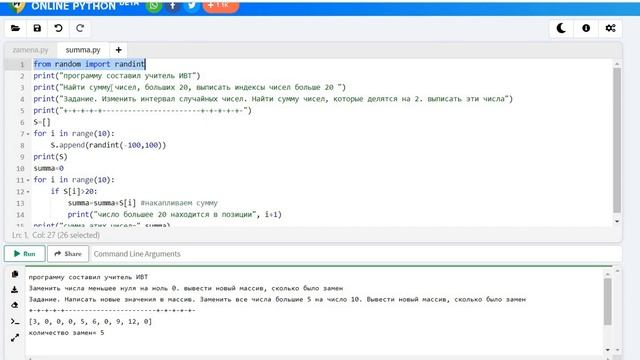Collapse the if block on line 12
Image resolution: width=640 pixels, height=360 pixels.
28,192
